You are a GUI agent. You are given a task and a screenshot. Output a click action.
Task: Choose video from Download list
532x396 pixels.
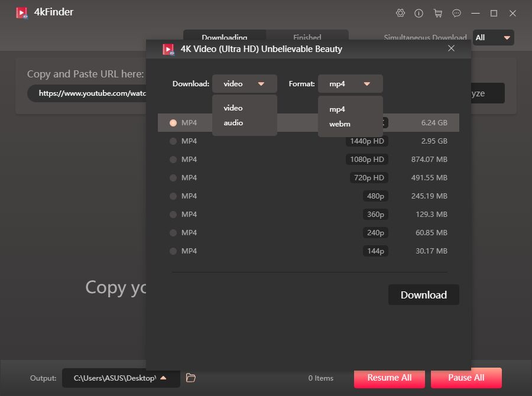point(233,108)
